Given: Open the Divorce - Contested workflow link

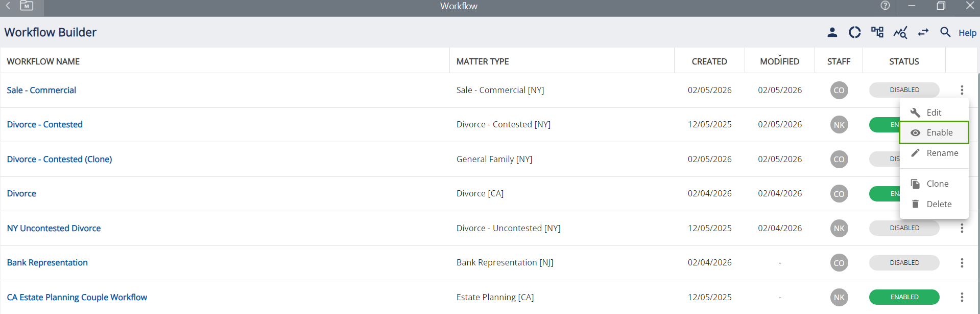Looking at the screenshot, I should [44, 125].
